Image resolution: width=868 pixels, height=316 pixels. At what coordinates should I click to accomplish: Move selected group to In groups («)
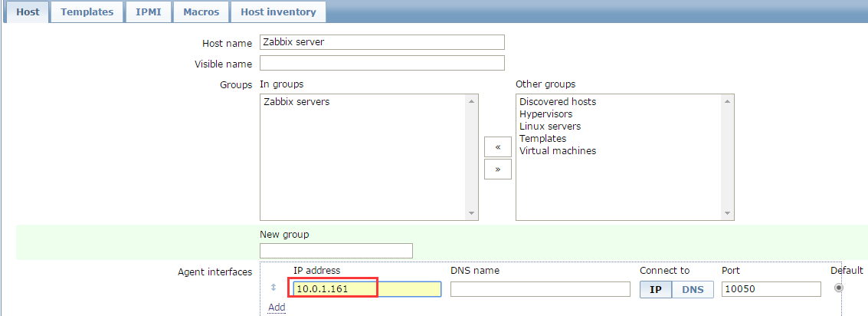[498, 147]
